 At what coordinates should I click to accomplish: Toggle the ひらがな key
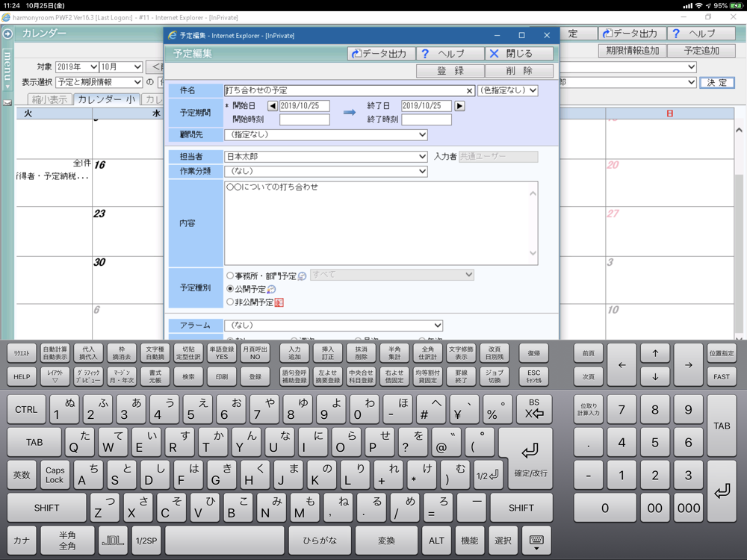[320, 541]
